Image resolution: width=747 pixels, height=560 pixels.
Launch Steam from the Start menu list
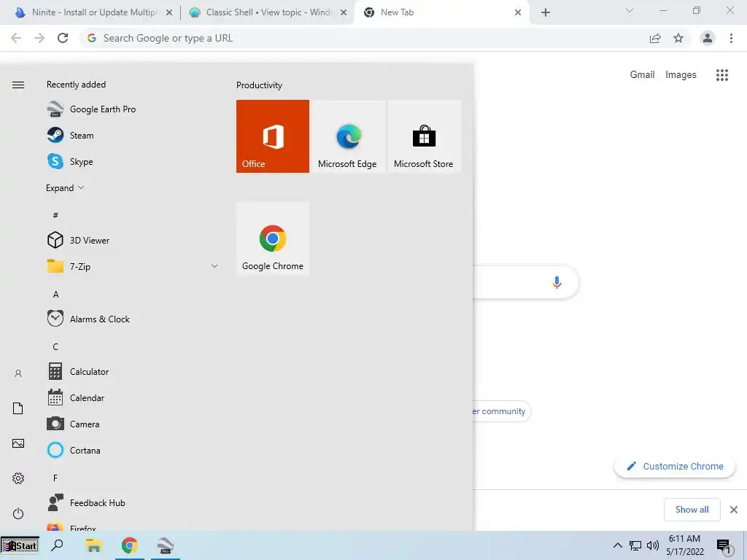point(132,135)
